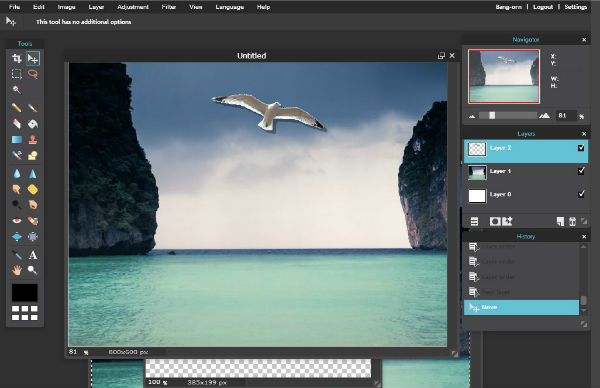Image resolution: width=600 pixels, height=388 pixels.
Task: Select the Burn hand tool
Action: pos(33,204)
